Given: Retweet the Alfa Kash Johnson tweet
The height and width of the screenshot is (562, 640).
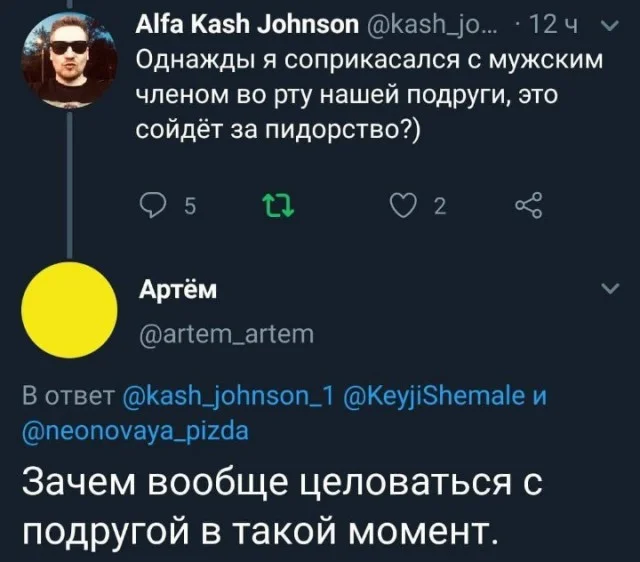Looking at the screenshot, I should click(x=273, y=208).
